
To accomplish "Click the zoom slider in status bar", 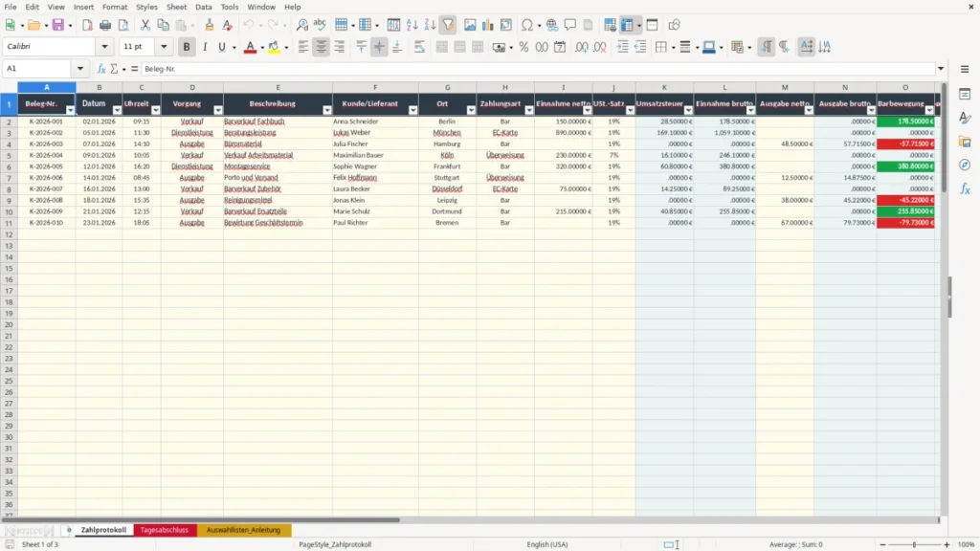I will click(914, 544).
